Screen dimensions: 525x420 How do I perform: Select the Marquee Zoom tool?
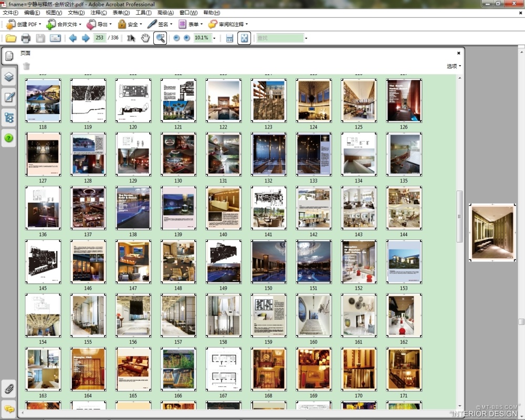[x=160, y=38]
